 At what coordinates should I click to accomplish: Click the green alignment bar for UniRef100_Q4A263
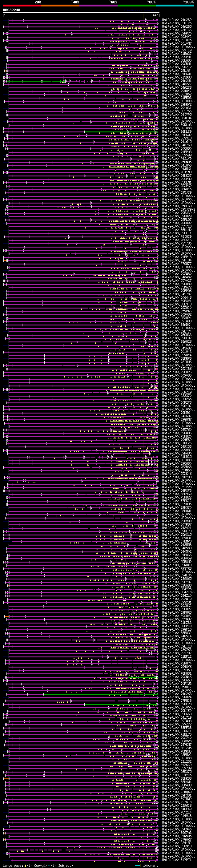point(100,694)
